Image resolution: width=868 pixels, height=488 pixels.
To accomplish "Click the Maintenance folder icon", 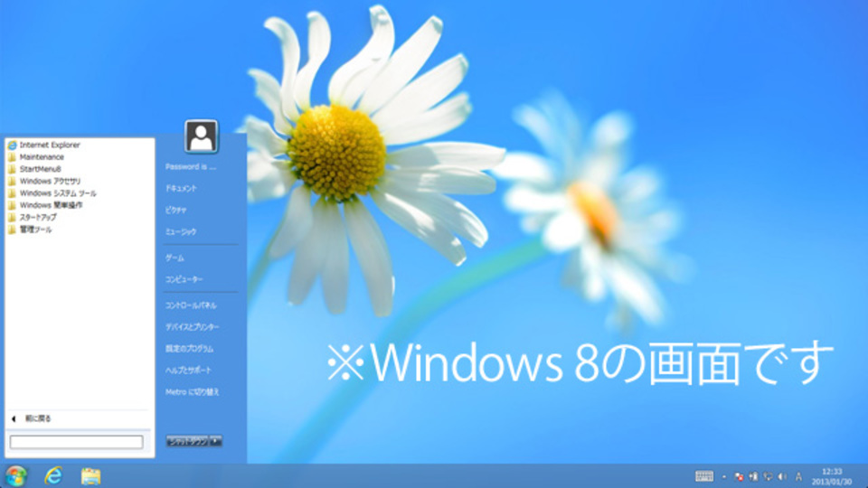I will click(12, 157).
